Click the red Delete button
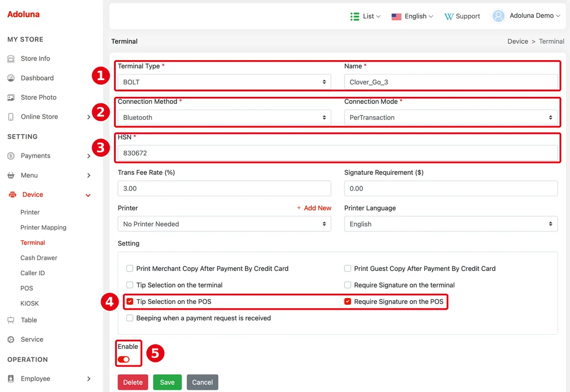The image size is (570, 392). coord(132,382)
